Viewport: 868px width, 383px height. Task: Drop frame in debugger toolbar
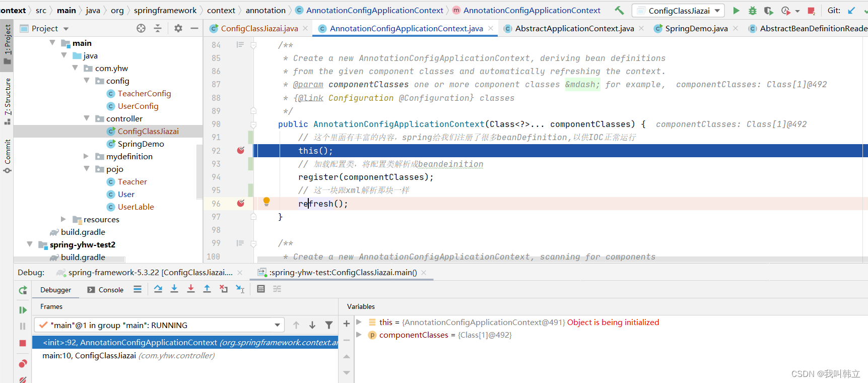click(224, 289)
